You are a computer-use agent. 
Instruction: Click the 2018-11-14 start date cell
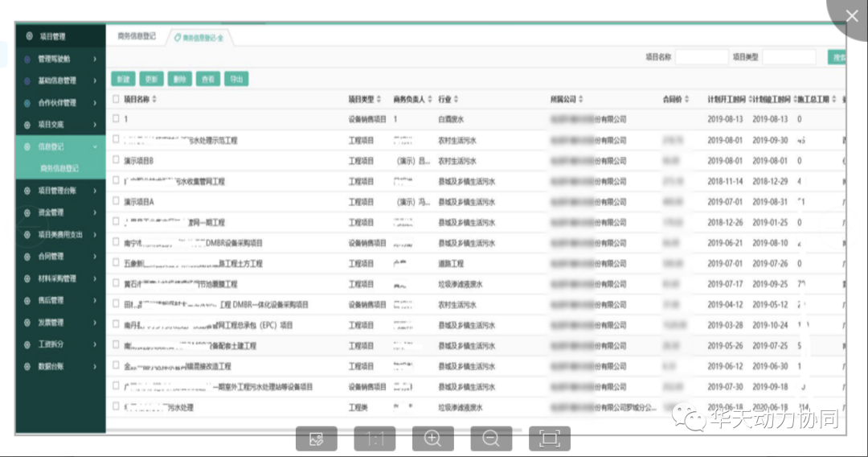point(725,182)
